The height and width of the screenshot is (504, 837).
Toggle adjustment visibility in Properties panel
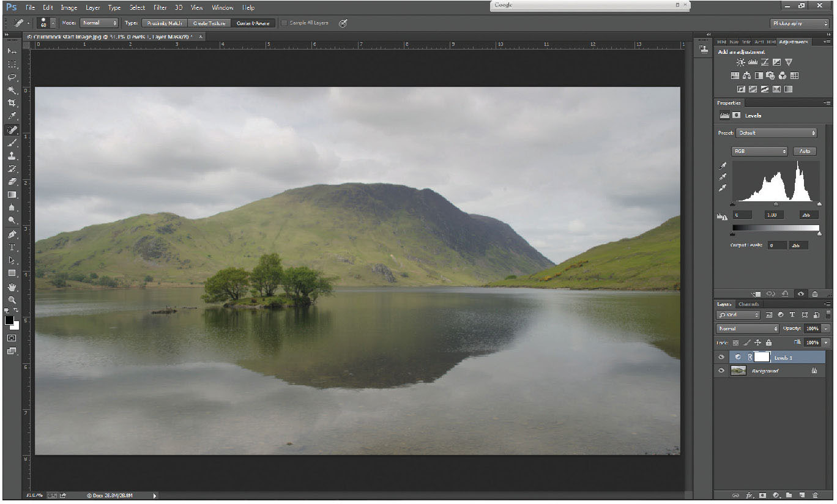point(802,294)
